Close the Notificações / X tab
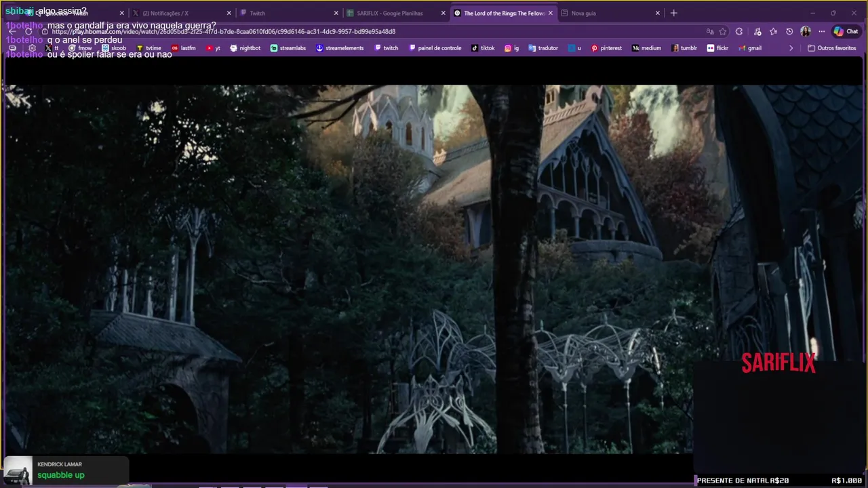Image resolution: width=868 pixels, height=488 pixels. 229,13
